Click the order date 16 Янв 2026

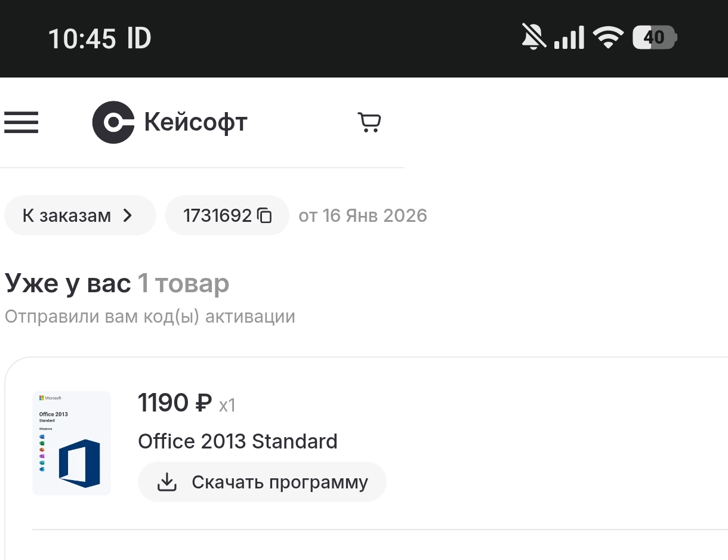point(375,215)
